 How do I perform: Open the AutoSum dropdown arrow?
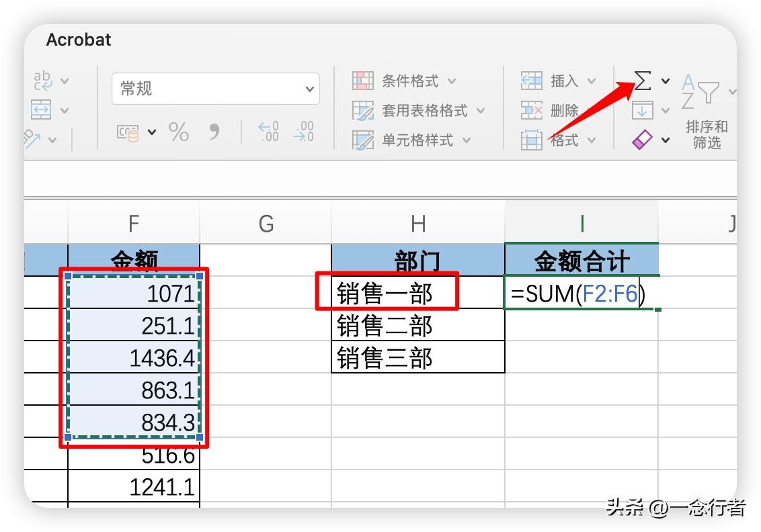tap(666, 81)
